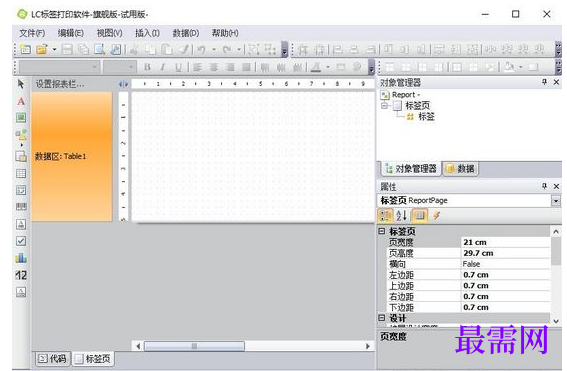Image resolution: width=567 pixels, height=371 pixels.
Task: Collapse the 设计 property category
Action: [381, 318]
